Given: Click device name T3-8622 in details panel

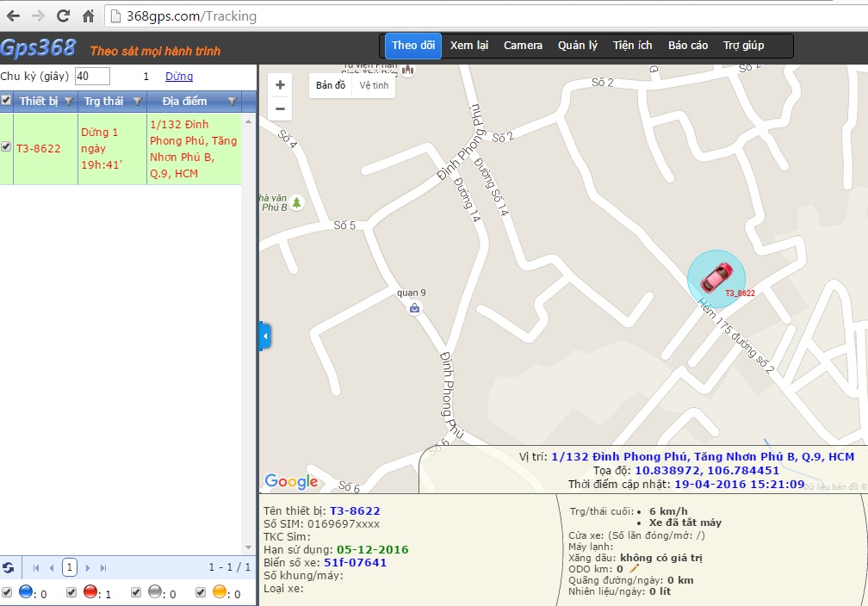Looking at the screenshot, I should (355, 510).
